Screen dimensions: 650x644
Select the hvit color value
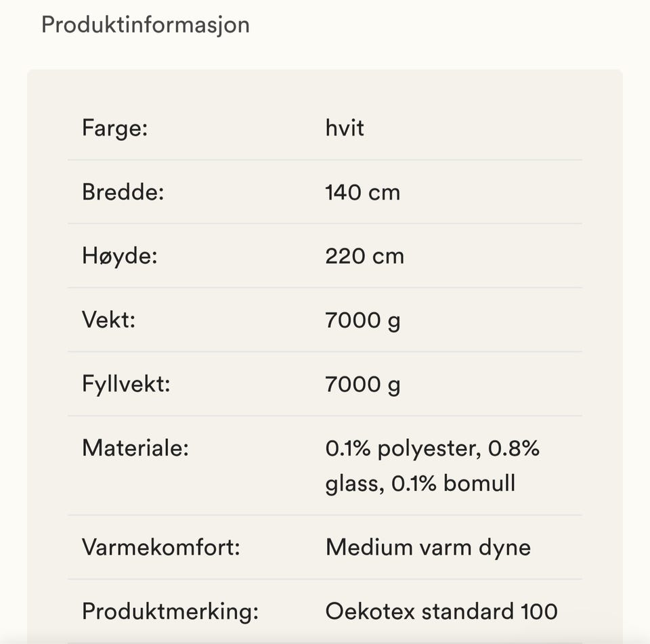[x=345, y=128]
